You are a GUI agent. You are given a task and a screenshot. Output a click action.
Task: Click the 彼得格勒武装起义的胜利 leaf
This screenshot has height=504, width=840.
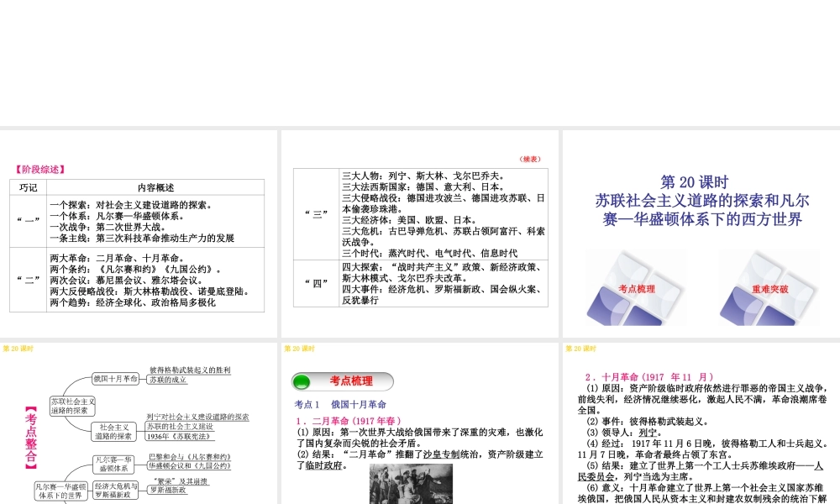pyautogui.click(x=190, y=370)
